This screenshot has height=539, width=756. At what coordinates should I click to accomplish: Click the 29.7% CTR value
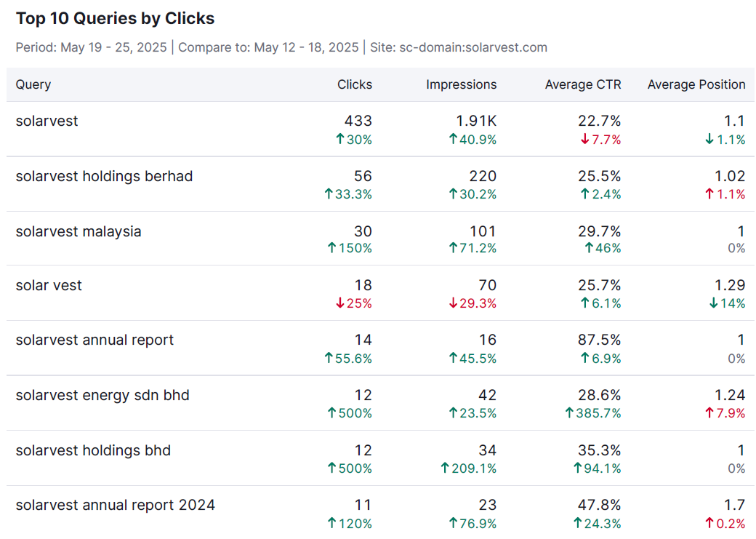599,231
